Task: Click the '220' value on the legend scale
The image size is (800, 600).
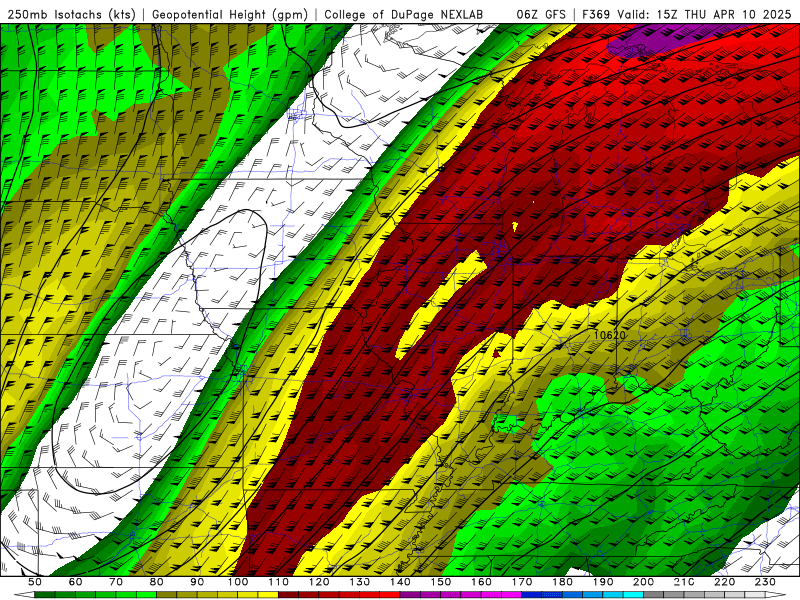Action: pos(724,582)
